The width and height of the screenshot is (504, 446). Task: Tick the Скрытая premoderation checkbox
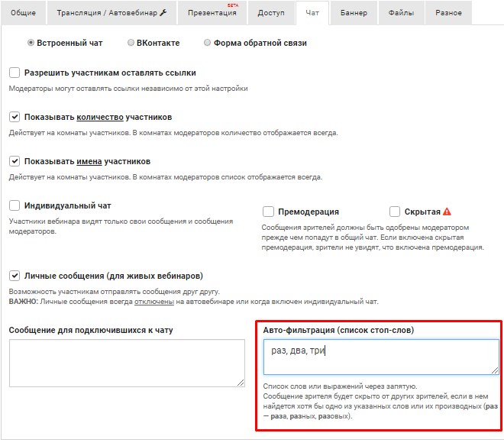click(x=395, y=212)
